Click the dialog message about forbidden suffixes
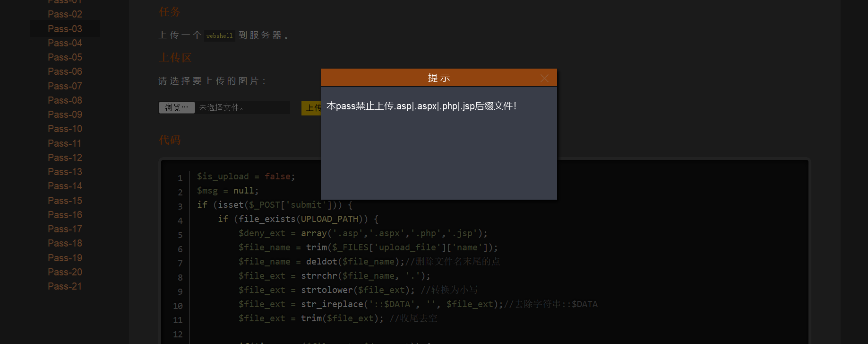The width and height of the screenshot is (868, 344). coord(421,106)
